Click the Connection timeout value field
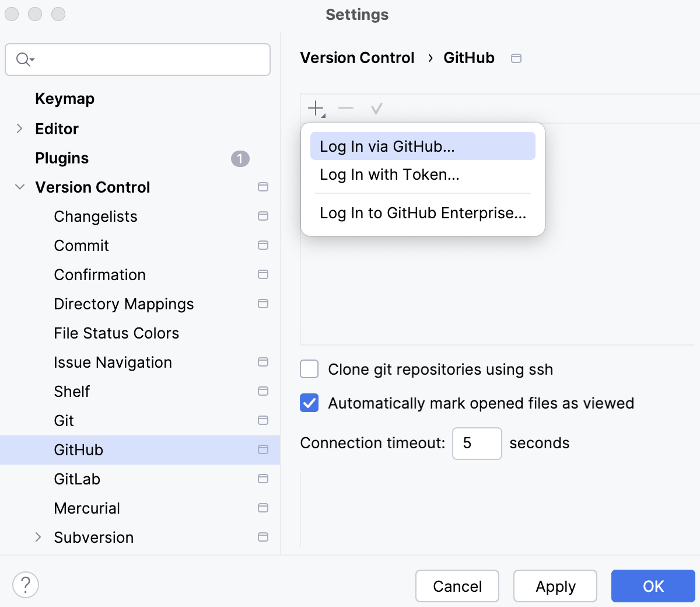This screenshot has width=700, height=607. coord(477,444)
